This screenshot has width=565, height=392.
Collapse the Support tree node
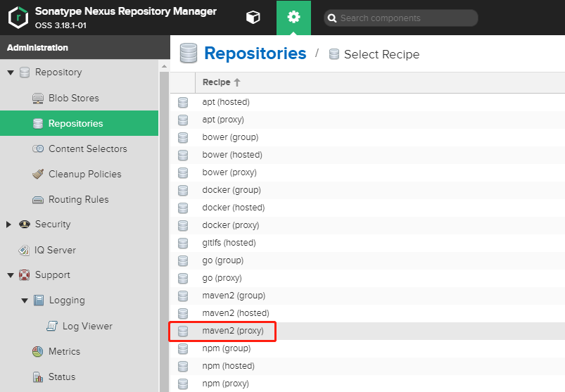11,275
